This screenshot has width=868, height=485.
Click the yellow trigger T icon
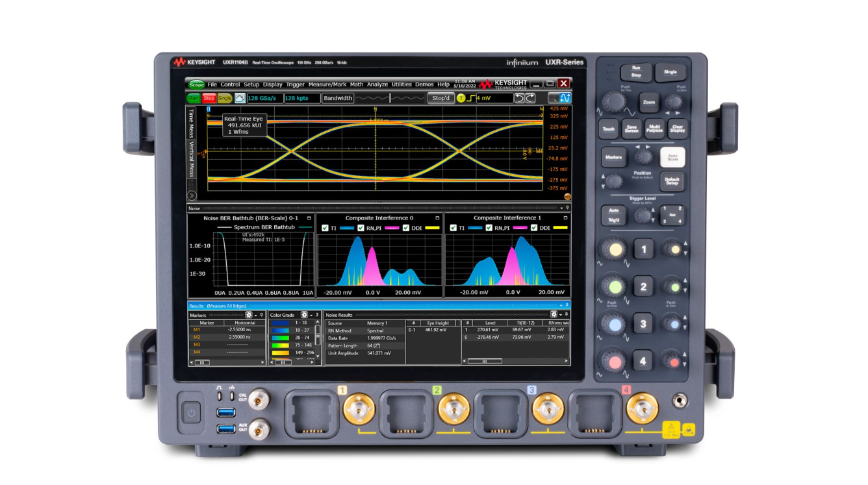[x=461, y=98]
